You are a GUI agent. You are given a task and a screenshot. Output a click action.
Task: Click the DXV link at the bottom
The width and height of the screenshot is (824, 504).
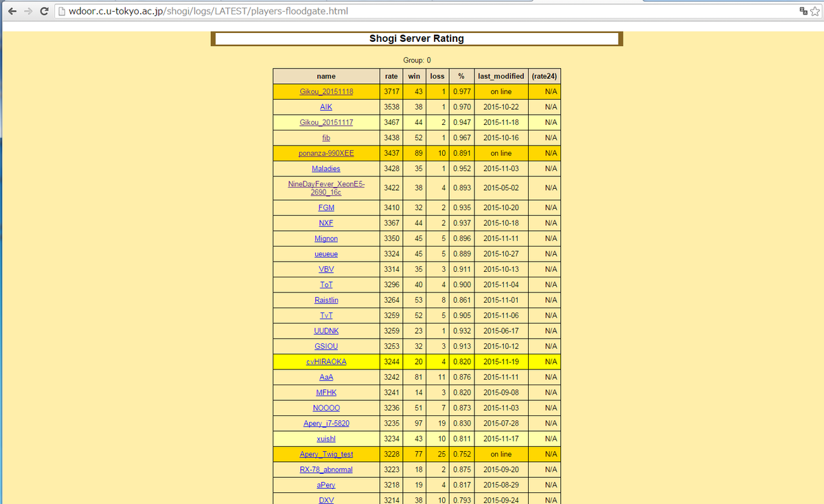[x=325, y=500]
